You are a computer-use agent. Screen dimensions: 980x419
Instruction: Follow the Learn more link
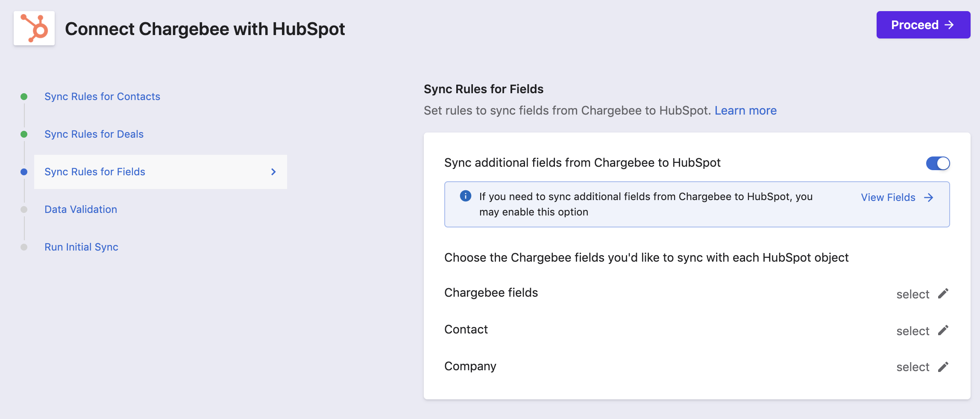(745, 111)
